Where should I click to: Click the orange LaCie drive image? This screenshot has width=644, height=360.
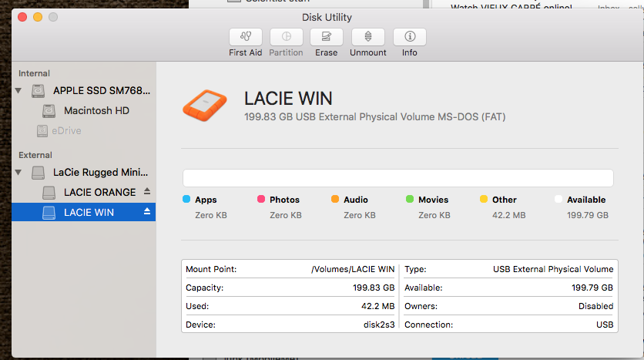205,105
